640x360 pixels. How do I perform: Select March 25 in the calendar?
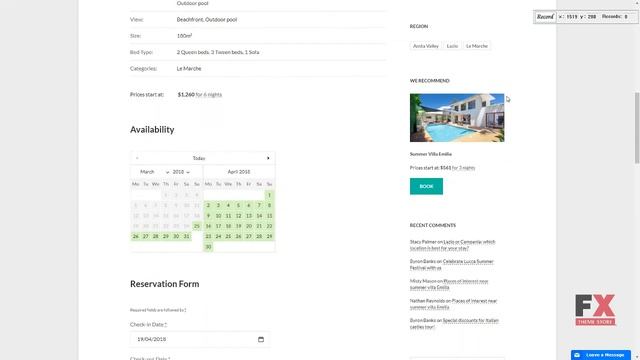click(x=197, y=226)
